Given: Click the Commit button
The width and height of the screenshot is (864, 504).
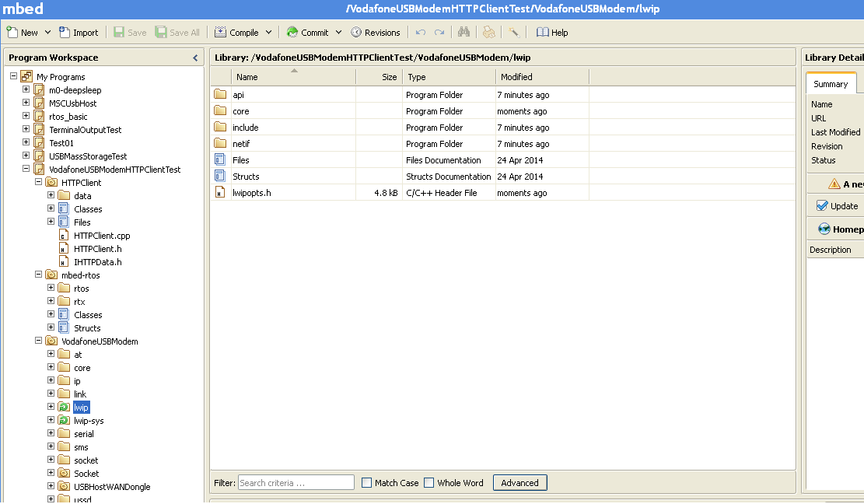Looking at the screenshot, I should coord(307,33).
